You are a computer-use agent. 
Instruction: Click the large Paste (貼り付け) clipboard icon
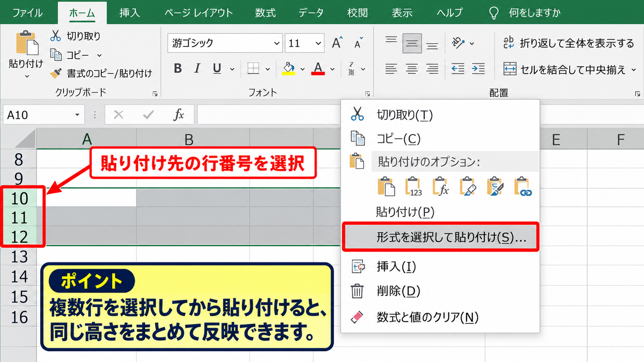pos(27,43)
